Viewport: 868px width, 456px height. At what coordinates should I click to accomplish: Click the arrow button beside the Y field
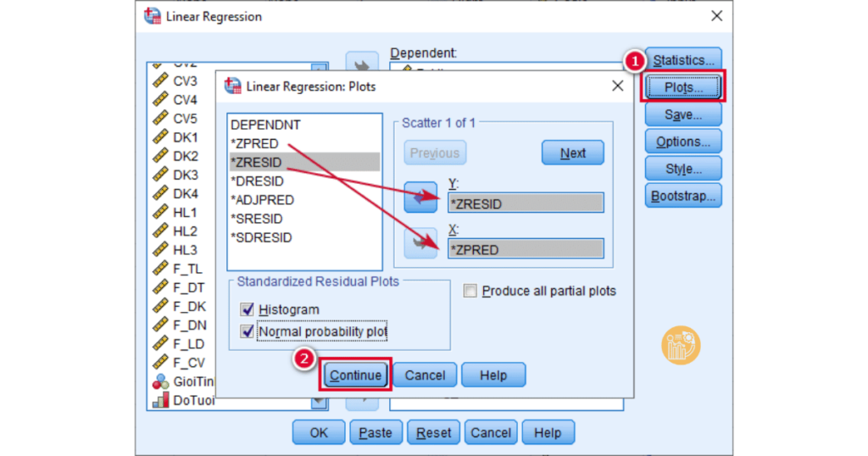click(x=420, y=197)
